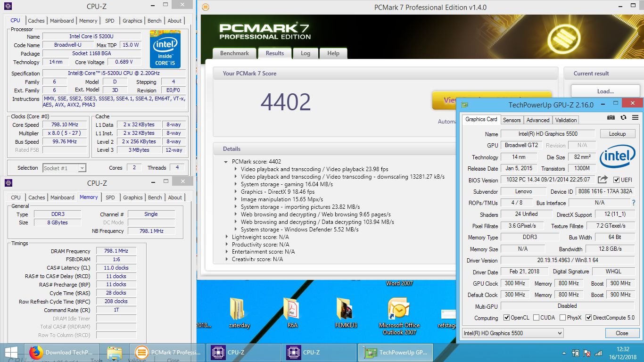644x362 pixels.
Task: Open SPD tab in Memory CPU-Z window
Action: (110, 197)
